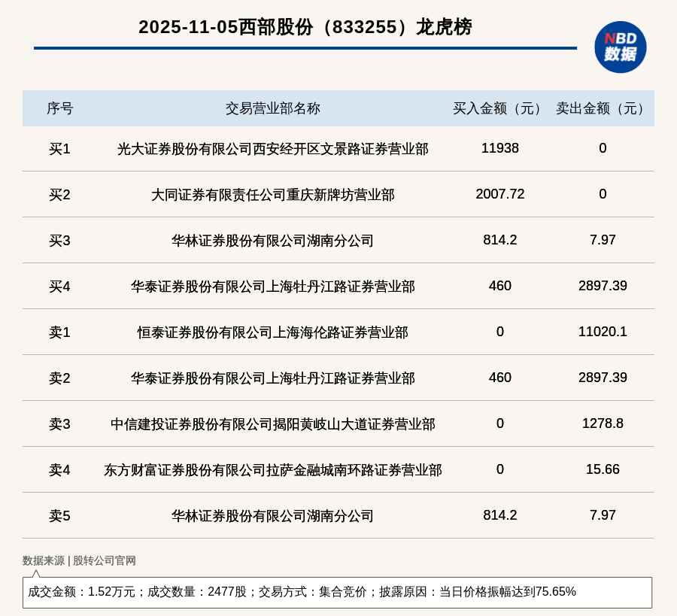Click the 卖5 row label

coord(59,516)
